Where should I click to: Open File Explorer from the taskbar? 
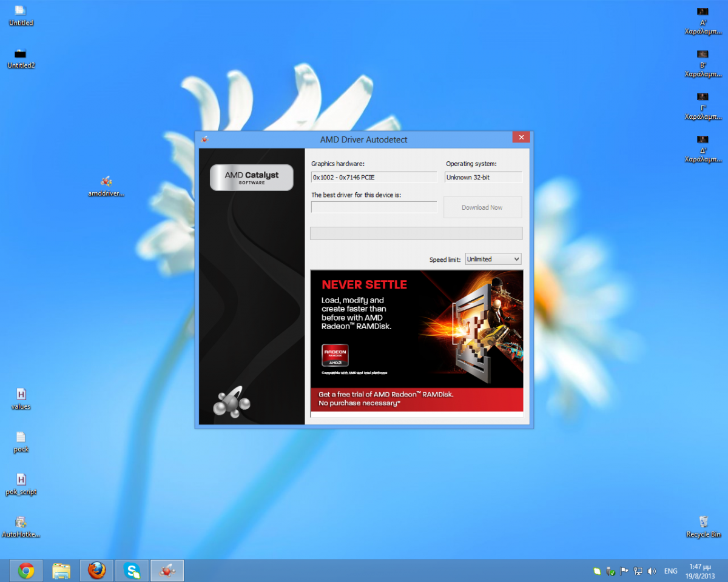[61, 570]
